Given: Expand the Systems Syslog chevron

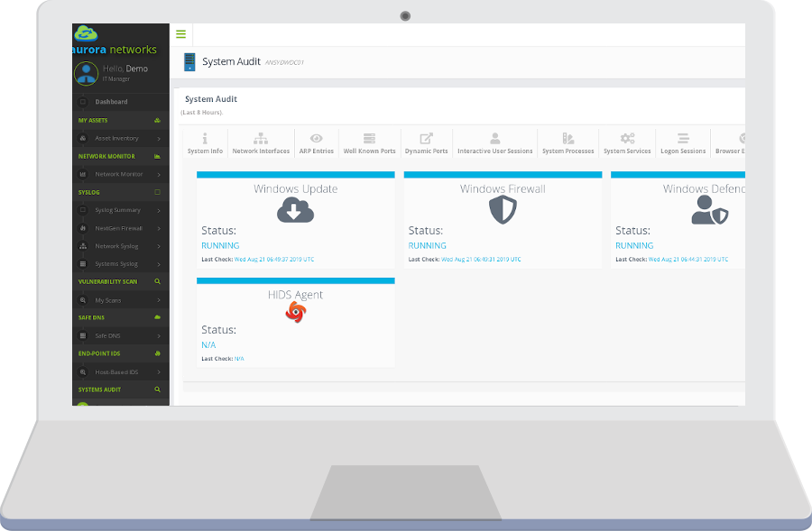Looking at the screenshot, I should click(159, 264).
